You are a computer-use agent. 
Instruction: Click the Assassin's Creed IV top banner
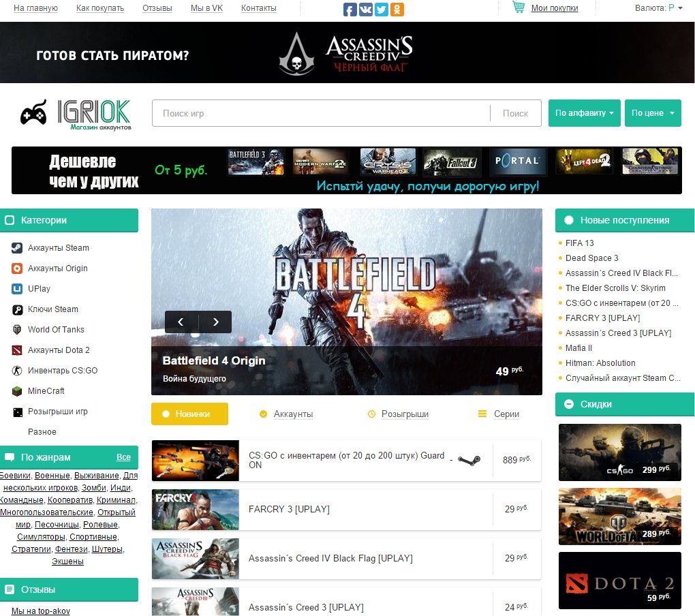click(347, 52)
